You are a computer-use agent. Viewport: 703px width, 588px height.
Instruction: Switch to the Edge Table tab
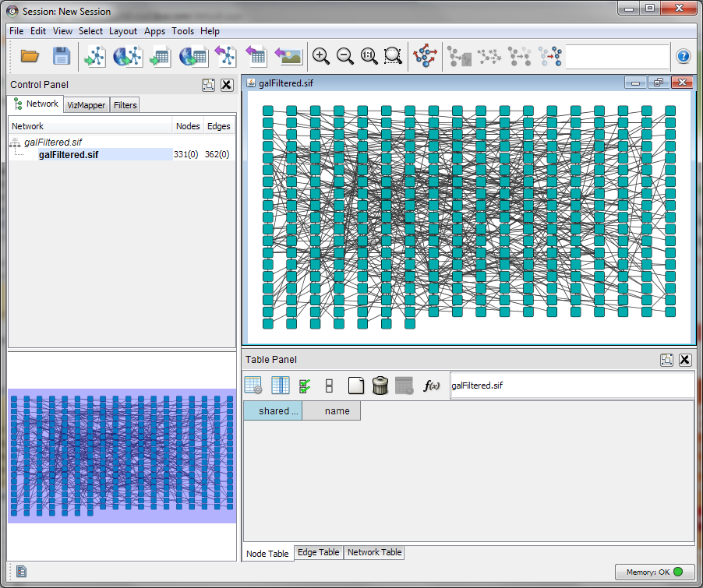coord(319,552)
